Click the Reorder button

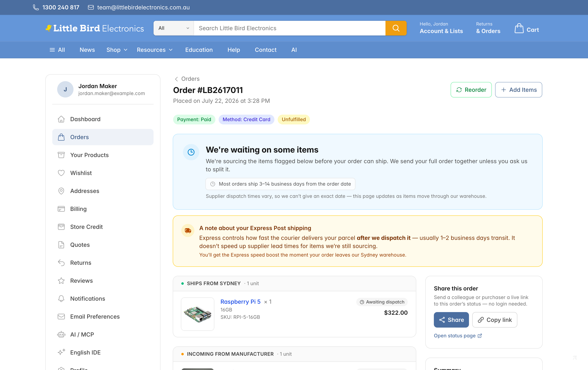click(471, 90)
